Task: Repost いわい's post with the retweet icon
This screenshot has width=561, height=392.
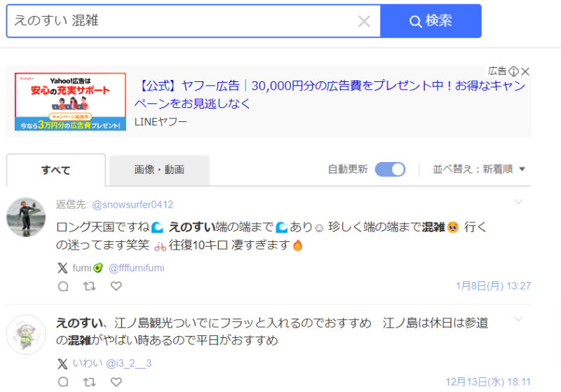Action: pyautogui.click(x=90, y=382)
